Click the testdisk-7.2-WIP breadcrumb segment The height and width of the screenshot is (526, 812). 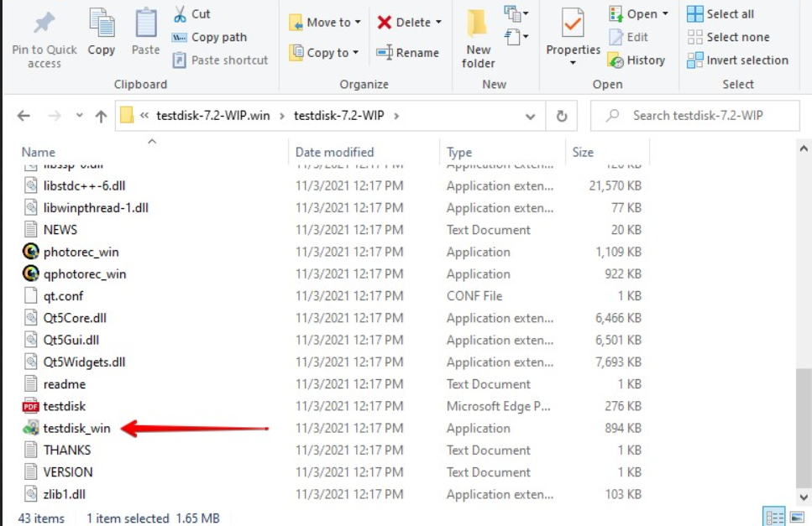[x=338, y=115]
